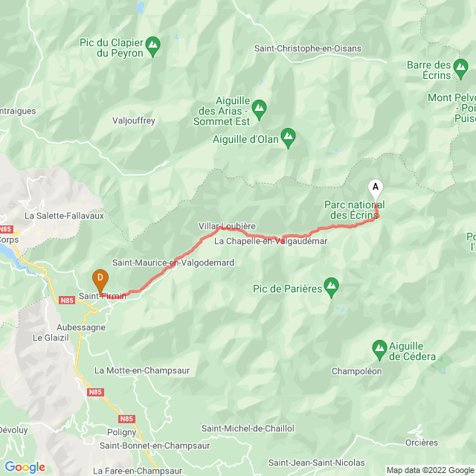Click the La Chapelle-en-Valgaudémar town label
The image size is (476, 476).
[271, 241]
